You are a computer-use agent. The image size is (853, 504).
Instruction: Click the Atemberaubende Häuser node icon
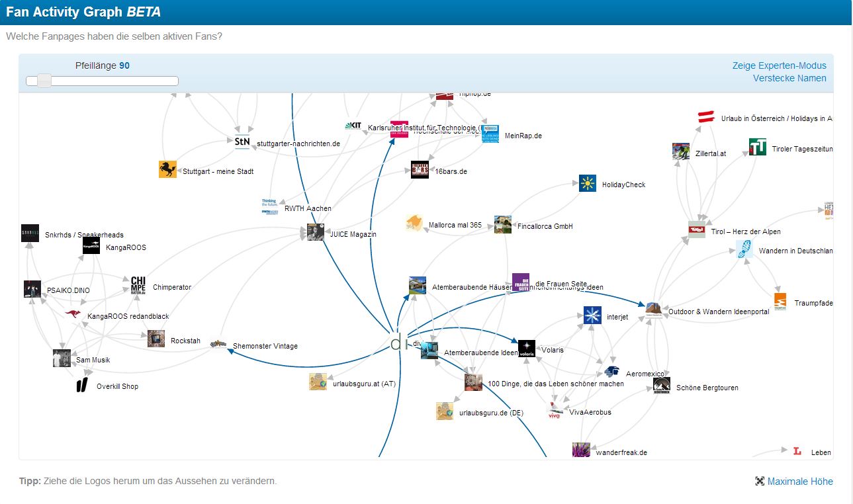418,285
